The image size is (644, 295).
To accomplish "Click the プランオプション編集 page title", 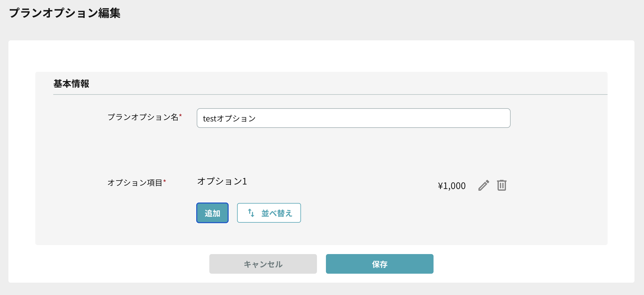I will click(x=65, y=13).
